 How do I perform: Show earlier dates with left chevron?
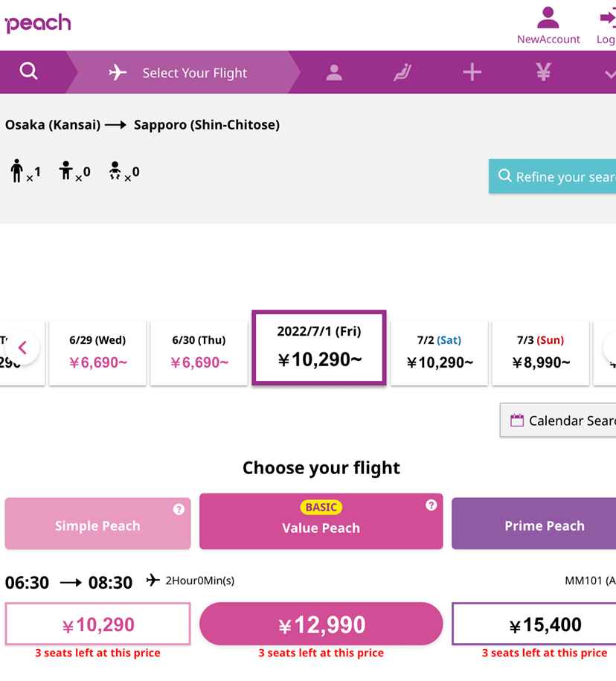click(22, 348)
